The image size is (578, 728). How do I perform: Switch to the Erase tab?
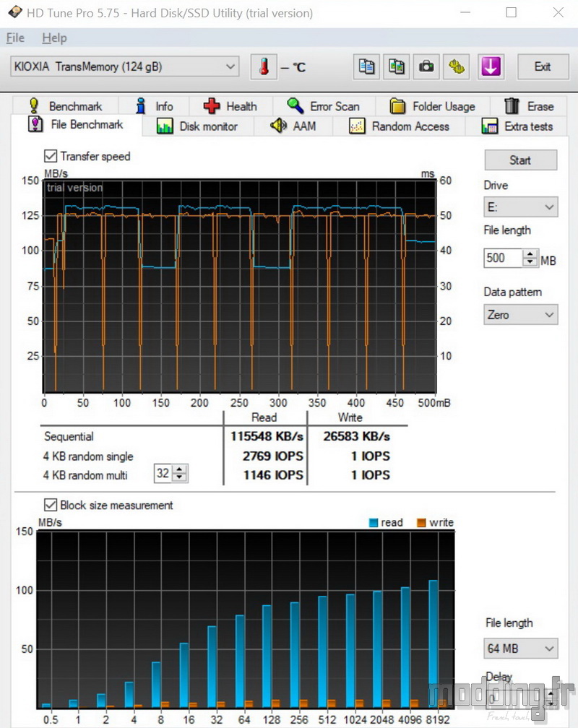tap(529, 106)
